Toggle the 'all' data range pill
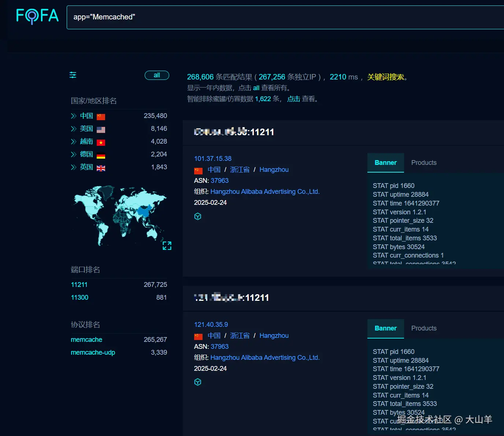The width and height of the screenshot is (504, 436). 157,75
